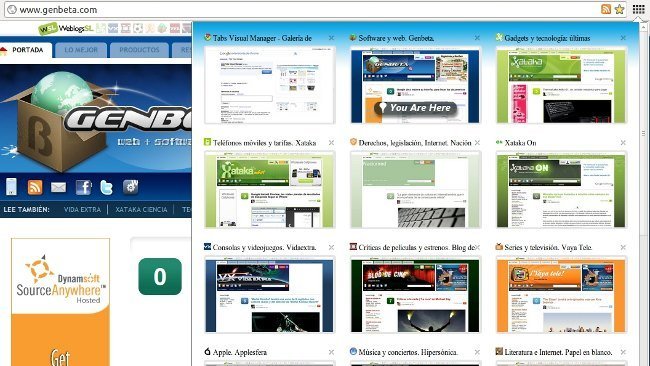
Task: Click the Genbeta box logo banner
Action: [96, 118]
